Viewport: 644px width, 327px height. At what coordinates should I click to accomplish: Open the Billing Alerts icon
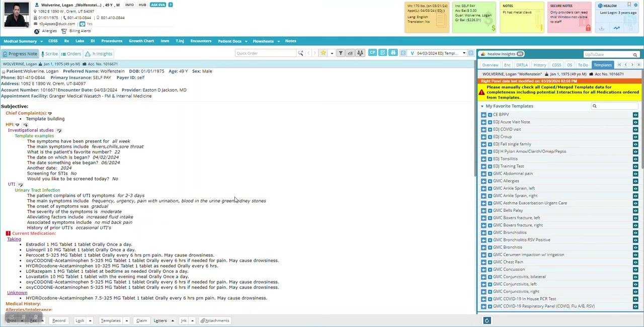pos(64,31)
